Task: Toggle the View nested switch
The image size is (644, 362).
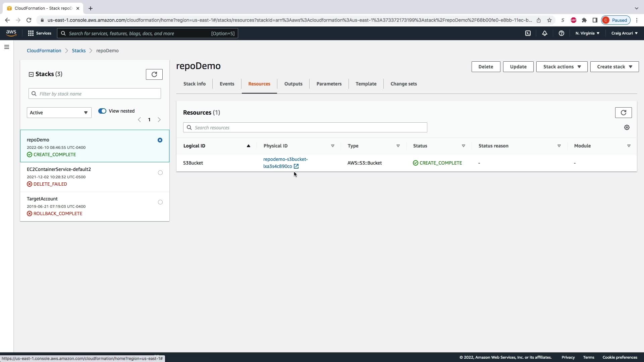Action: pyautogui.click(x=102, y=111)
